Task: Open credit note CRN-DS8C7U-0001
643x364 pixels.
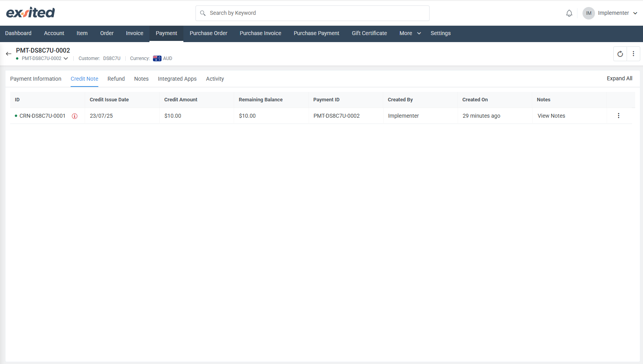Action: tap(43, 116)
